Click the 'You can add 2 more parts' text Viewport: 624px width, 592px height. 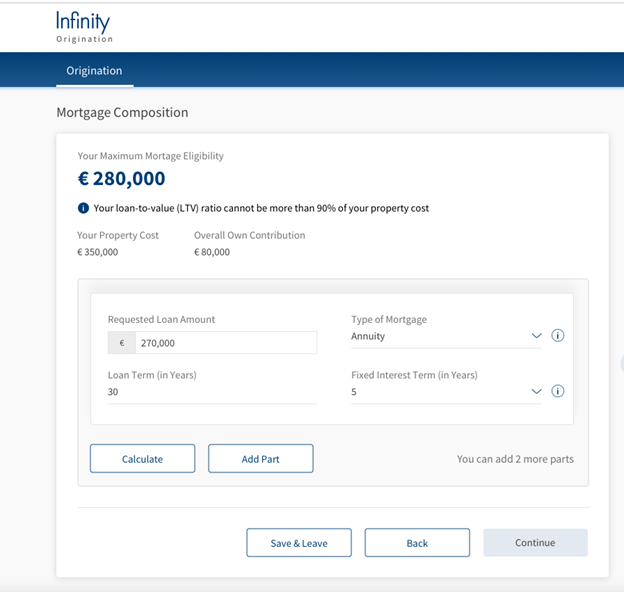pyautogui.click(x=515, y=459)
